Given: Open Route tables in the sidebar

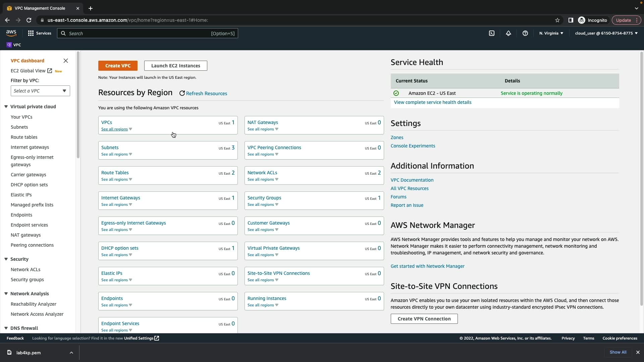Looking at the screenshot, I should (24, 137).
